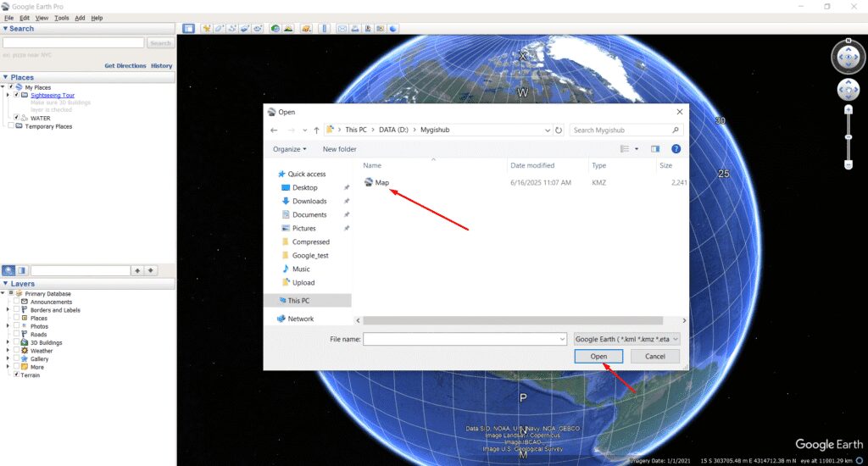Uncheck the WATER place checkbox
Screen dimensions: 868x466
coord(17,118)
